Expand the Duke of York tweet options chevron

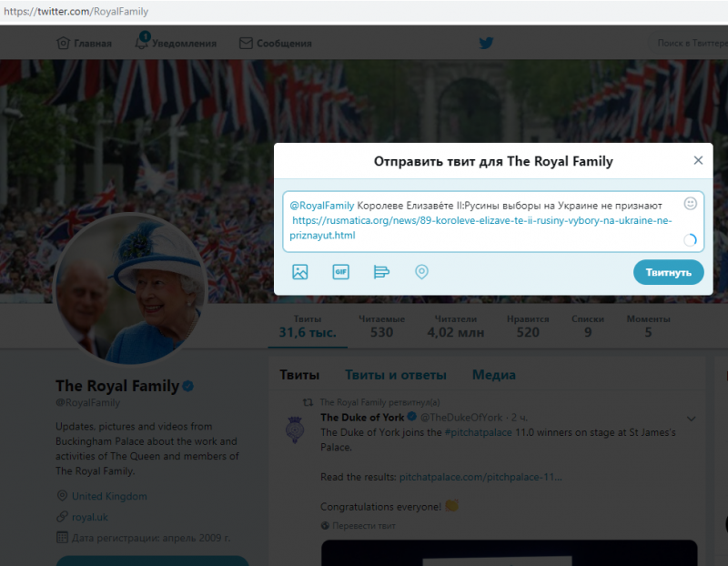[691, 419]
